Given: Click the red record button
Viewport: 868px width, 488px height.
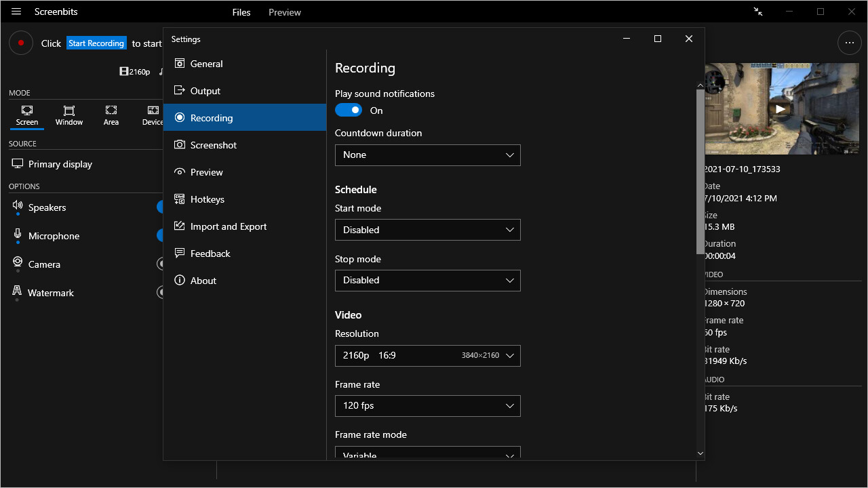Looking at the screenshot, I should point(21,43).
